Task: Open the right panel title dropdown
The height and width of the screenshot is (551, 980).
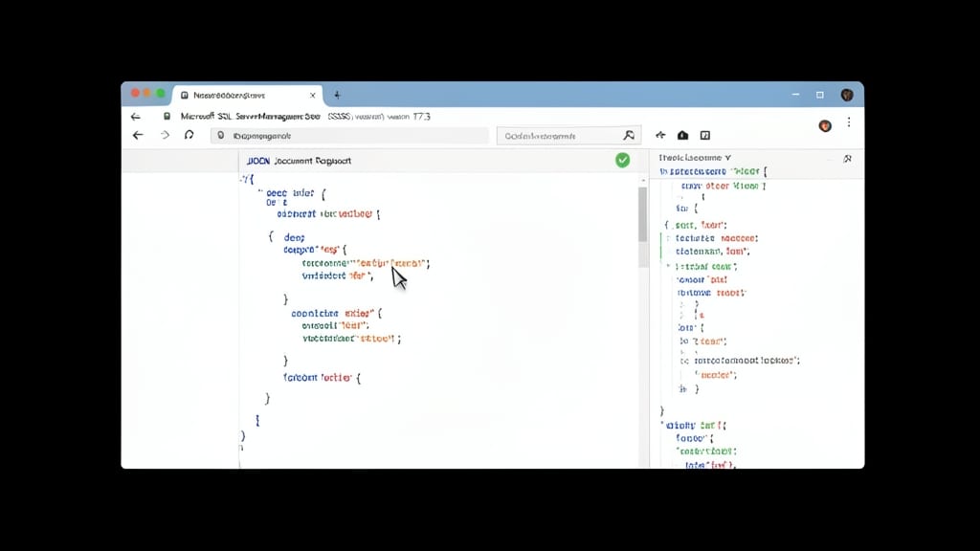Action: click(695, 158)
